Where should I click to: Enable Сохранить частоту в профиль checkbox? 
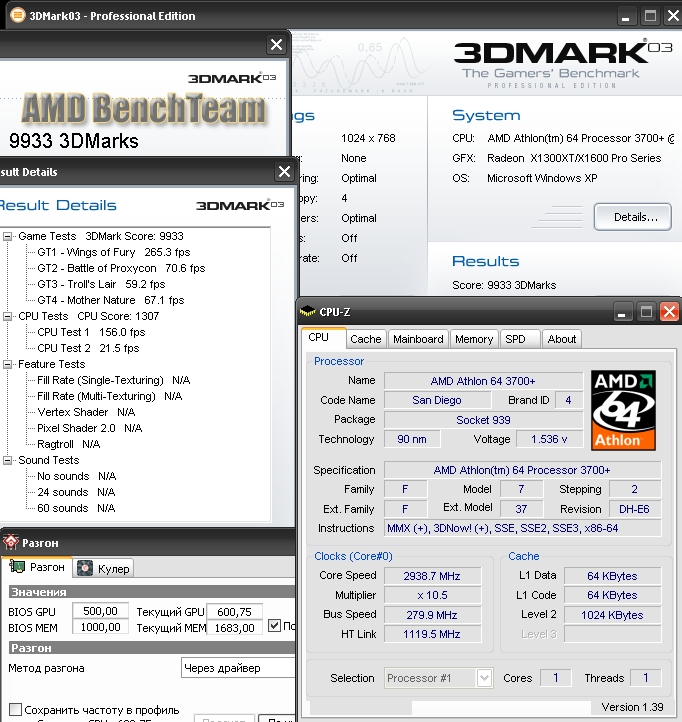click(15, 710)
